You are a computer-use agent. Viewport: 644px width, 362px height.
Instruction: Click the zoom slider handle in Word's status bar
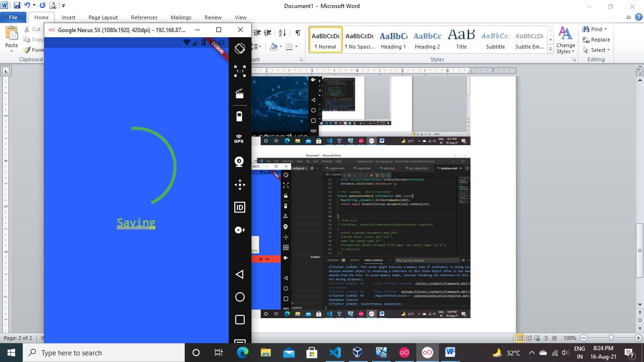click(611, 338)
